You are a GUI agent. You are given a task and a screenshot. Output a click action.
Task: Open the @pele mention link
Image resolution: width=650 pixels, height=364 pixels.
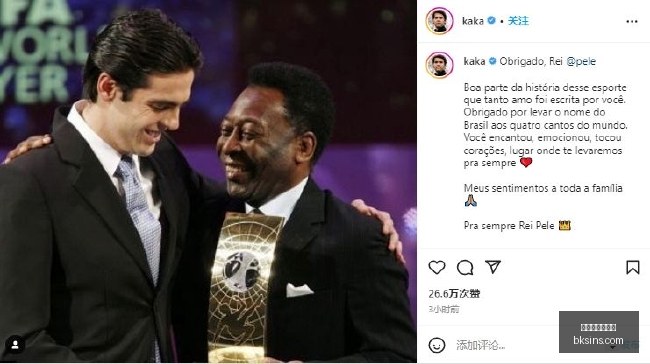click(581, 61)
